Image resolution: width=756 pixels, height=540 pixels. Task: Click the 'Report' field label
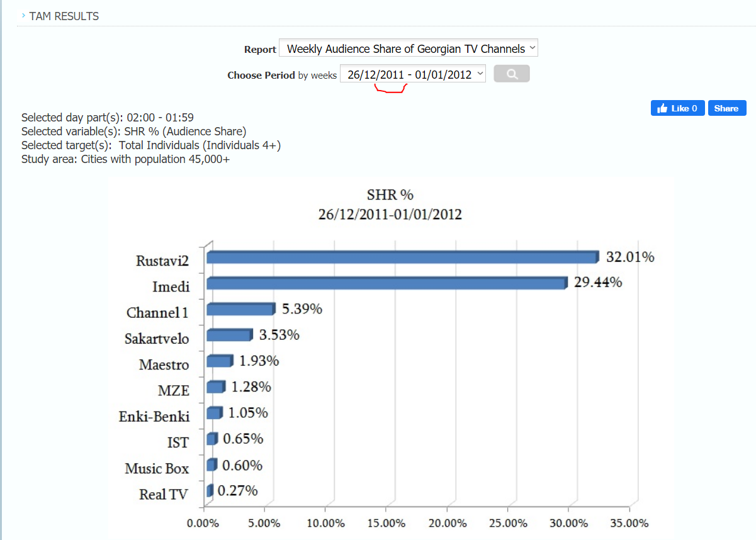pos(260,49)
